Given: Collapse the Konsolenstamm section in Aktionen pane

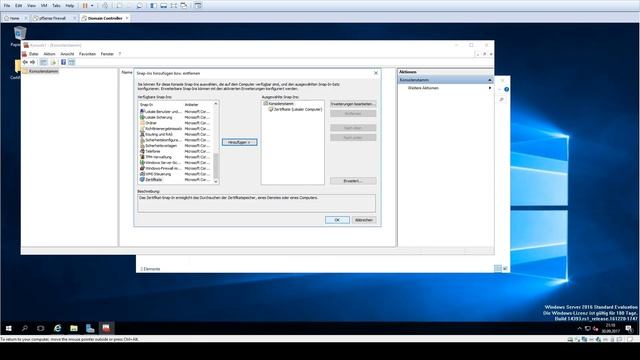Looking at the screenshot, I should click(489, 80).
